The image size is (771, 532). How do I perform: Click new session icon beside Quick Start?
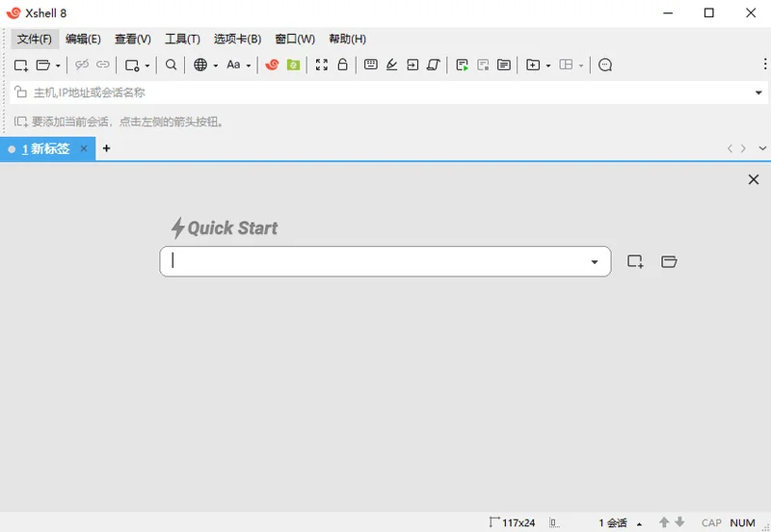[635, 261]
